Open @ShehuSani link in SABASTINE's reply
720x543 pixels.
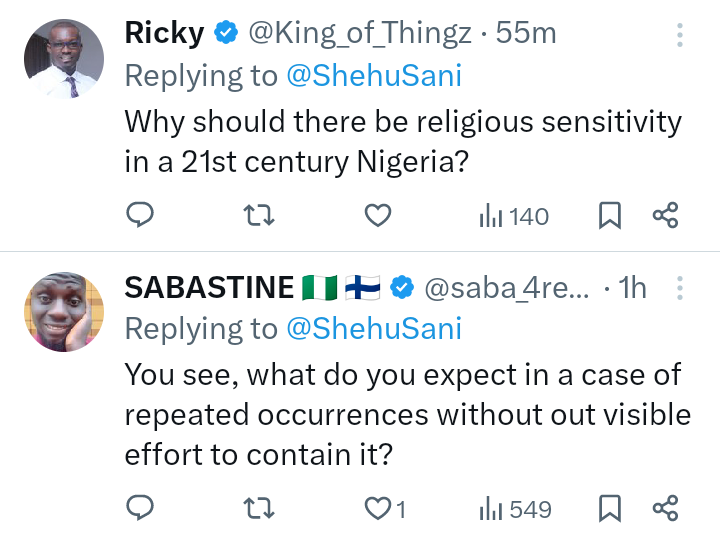(373, 328)
